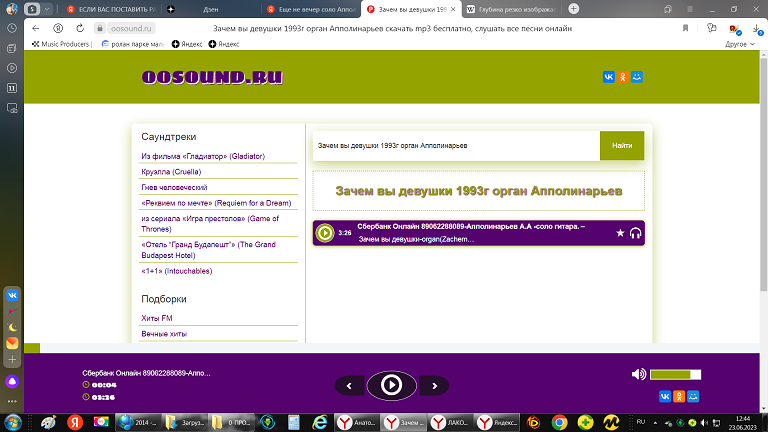
Task: Open browser downloads icon
Action: pyautogui.click(x=758, y=29)
